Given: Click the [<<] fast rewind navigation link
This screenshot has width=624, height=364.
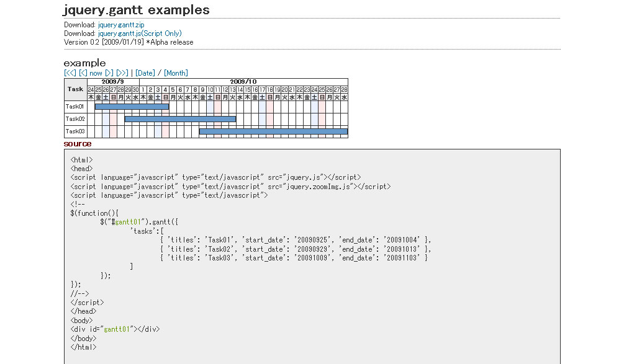Looking at the screenshot, I should tap(70, 73).
